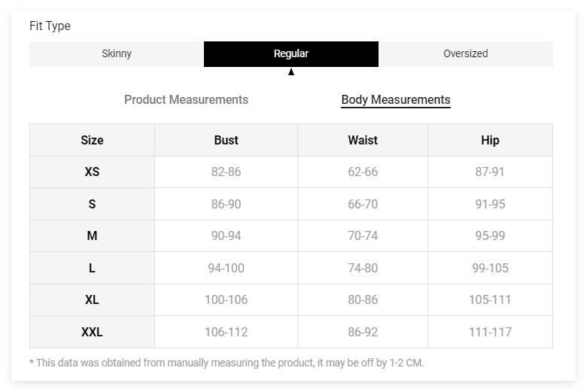Select the Skinny fit type
This screenshot has width=587, height=392.
coord(117,54)
